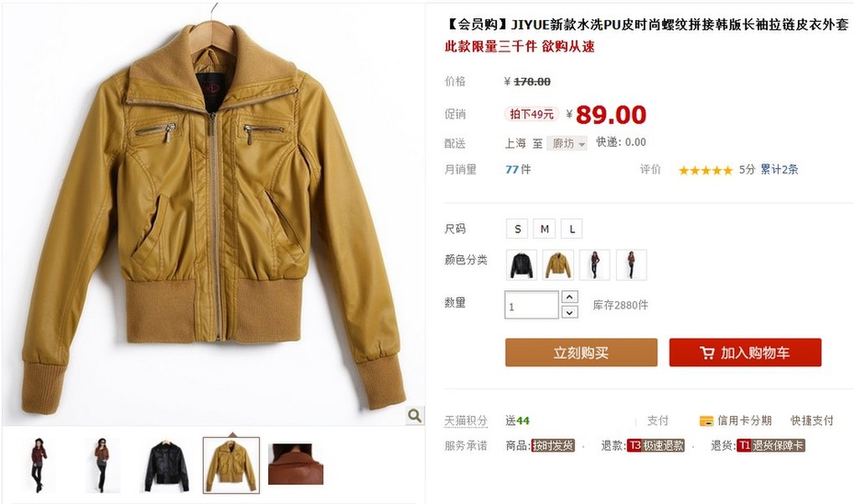
Task: Decrease quantity with the down arrow
Action: (x=569, y=312)
